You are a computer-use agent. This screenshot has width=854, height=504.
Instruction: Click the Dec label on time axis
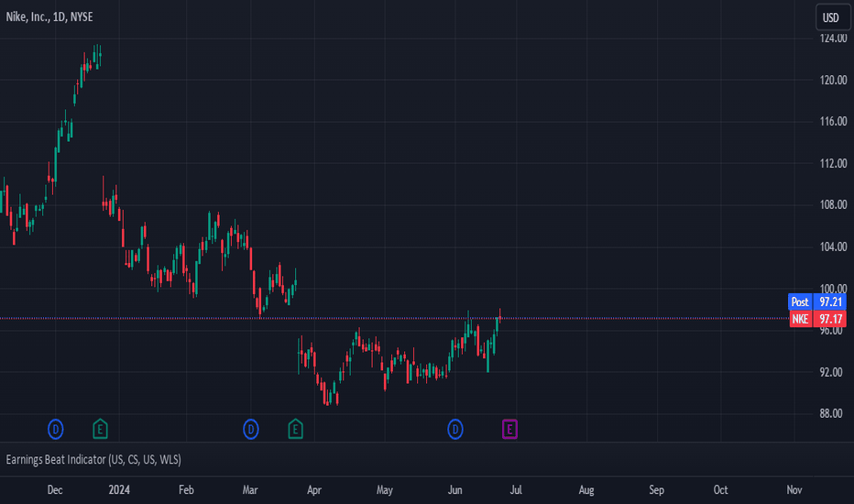[55, 490]
